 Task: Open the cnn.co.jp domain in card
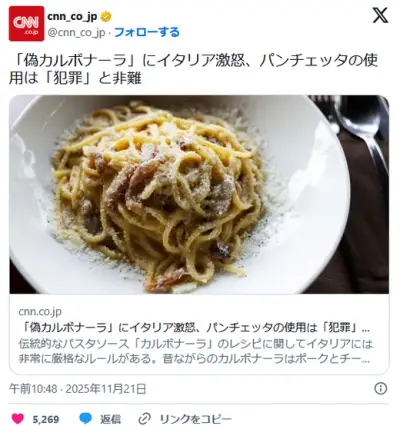coord(40,312)
